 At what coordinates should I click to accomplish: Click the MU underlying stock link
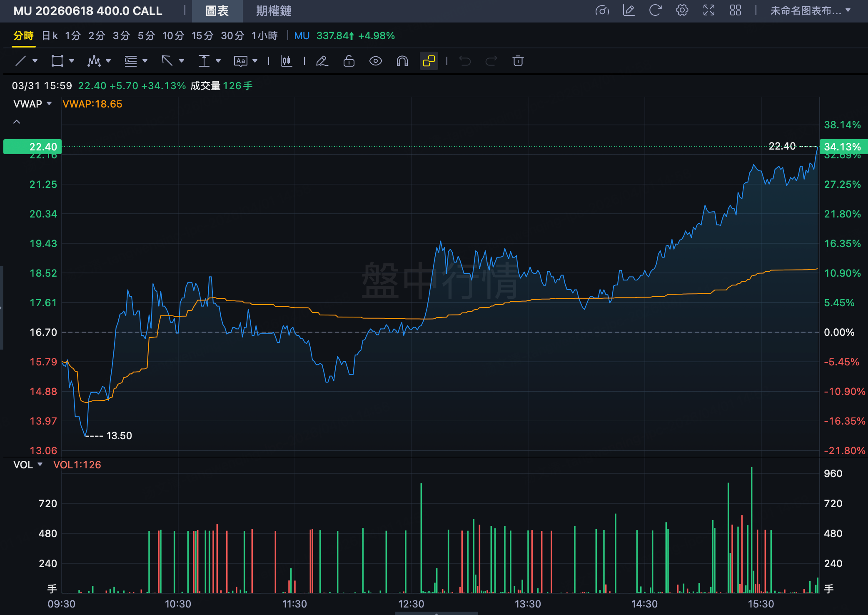[302, 36]
